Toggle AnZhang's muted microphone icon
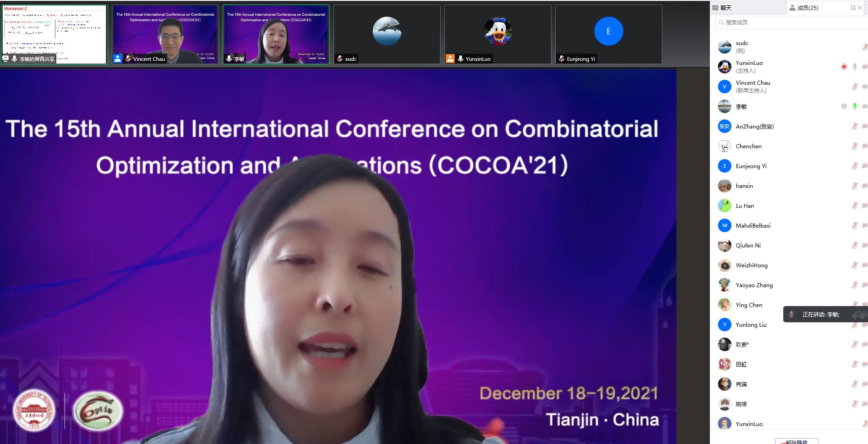This screenshot has width=868, height=444. pos(854,126)
